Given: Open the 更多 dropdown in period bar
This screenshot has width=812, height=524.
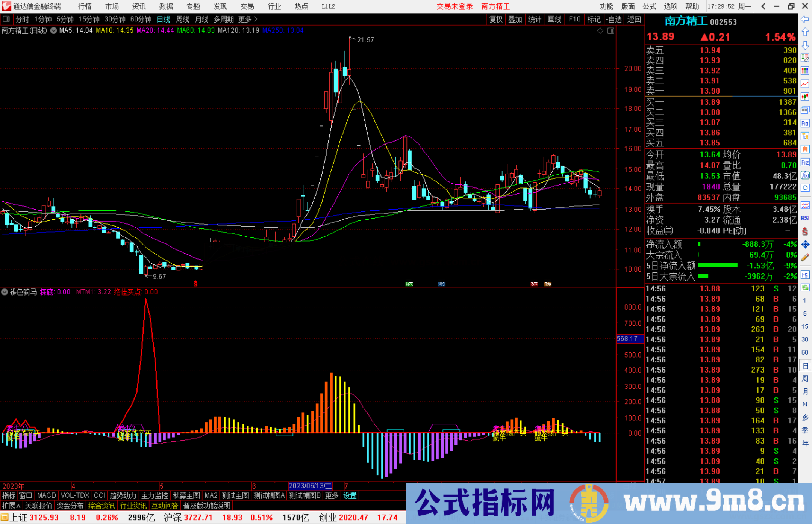Looking at the screenshot, I should [244, 19].
